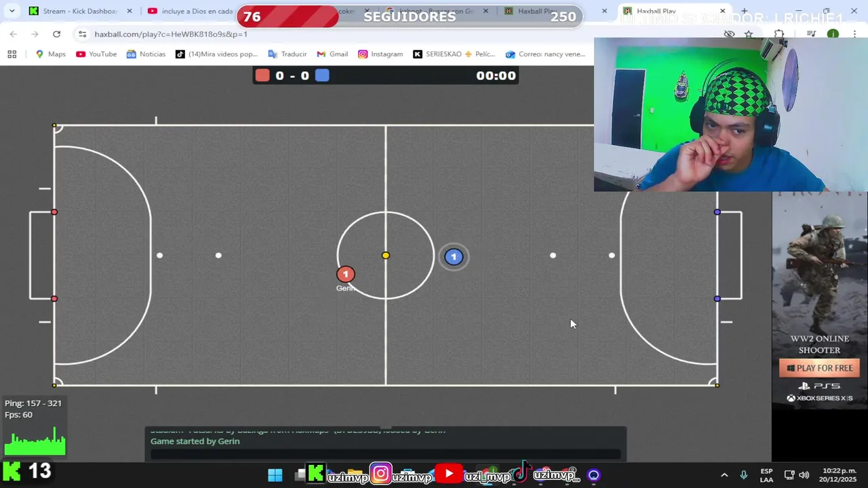View site information for haxball.com
This screenshot has width=868, height=488.
click(x=82, y=34)
